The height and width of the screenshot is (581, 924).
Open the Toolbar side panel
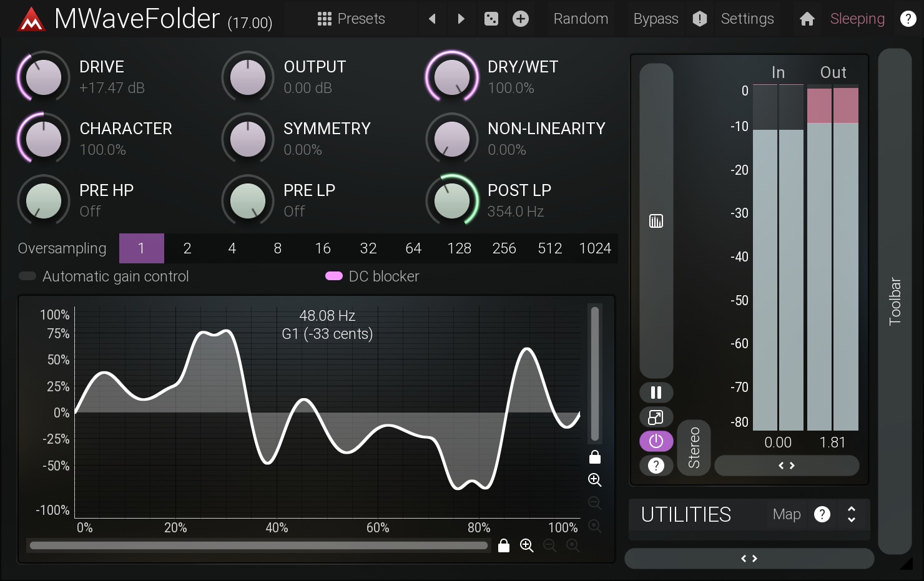pyautogui.click(x=895, y=301)
